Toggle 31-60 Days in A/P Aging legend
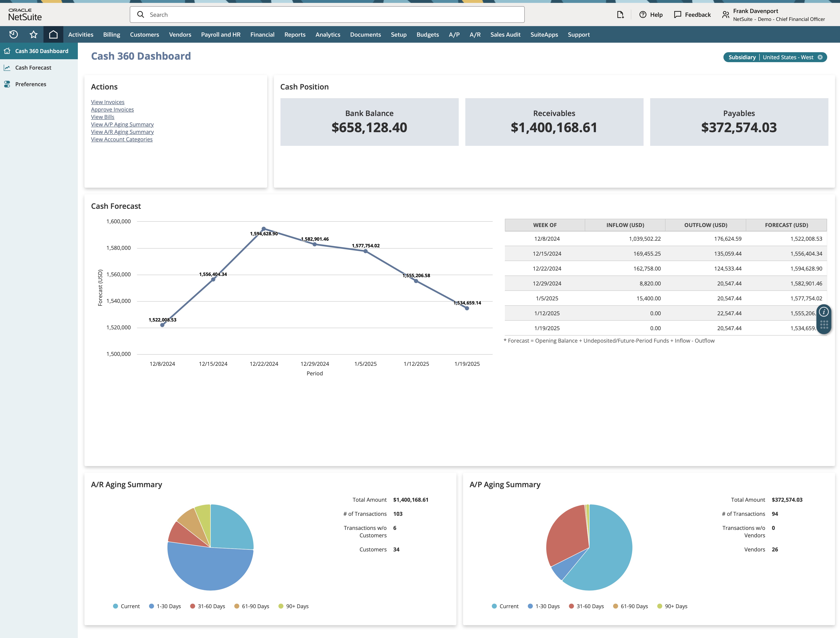Screen dimensions: 840x638 tap(586, 606)
